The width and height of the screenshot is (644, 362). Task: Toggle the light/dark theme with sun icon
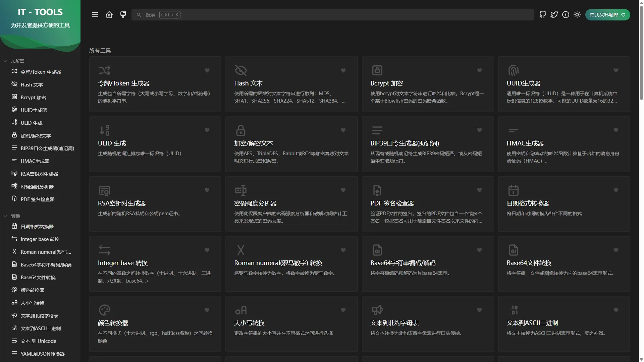click(577, 14)
